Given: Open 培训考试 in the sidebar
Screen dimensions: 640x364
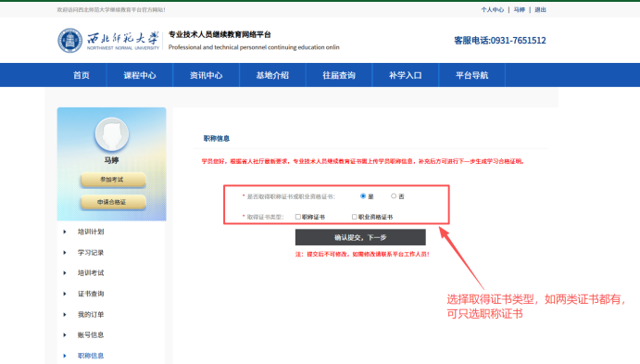Looking at the screenshot, I should pyautogui.click(x=91, y=273).
